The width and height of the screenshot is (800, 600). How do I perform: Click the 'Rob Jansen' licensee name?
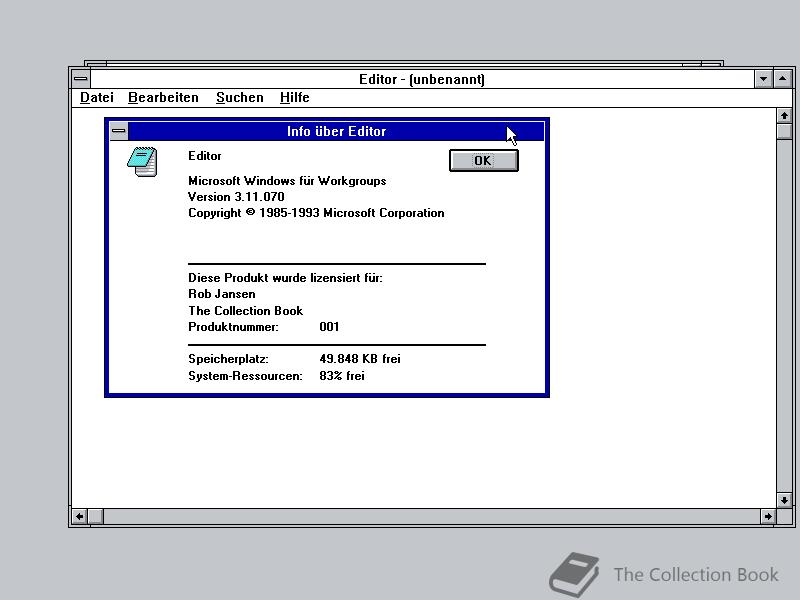tap(222, 294)
